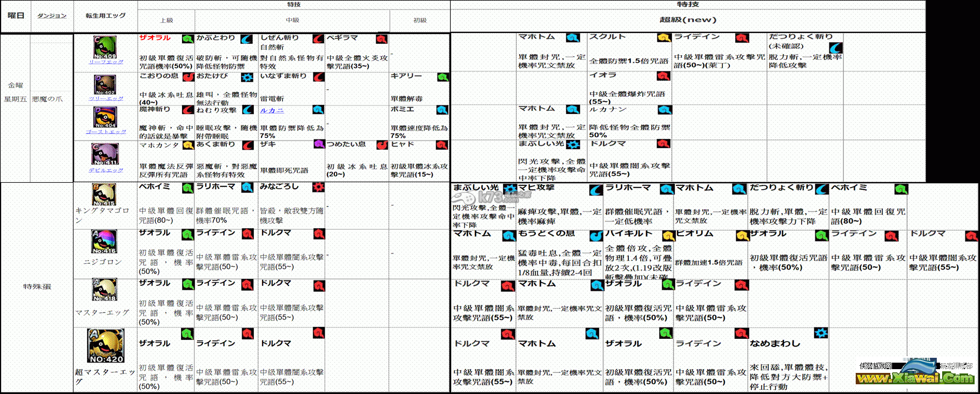Image resolution: width=980 pixels, height=394 pixels.
Task: Click the 超級(new) column header
Action: pos(688,20)
